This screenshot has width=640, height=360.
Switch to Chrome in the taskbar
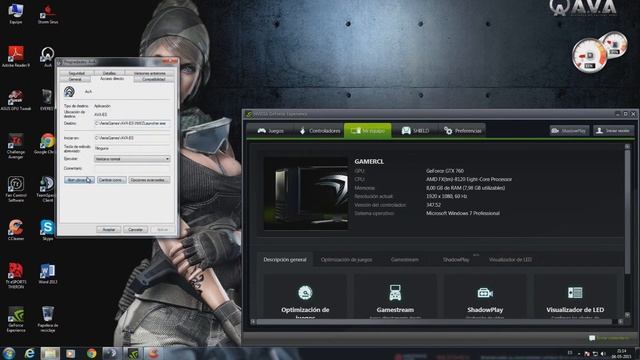point(91,353)
